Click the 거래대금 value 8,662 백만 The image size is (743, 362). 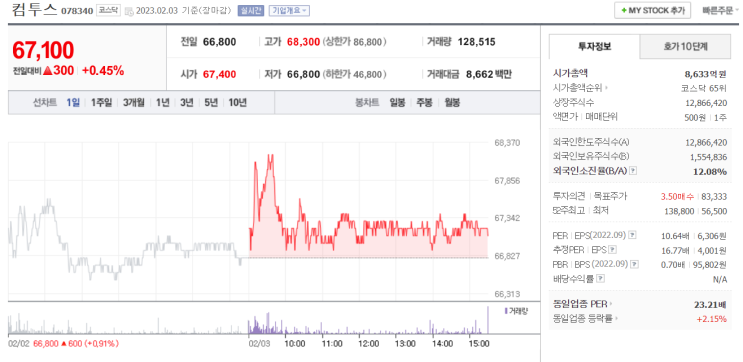click(489, 74)
